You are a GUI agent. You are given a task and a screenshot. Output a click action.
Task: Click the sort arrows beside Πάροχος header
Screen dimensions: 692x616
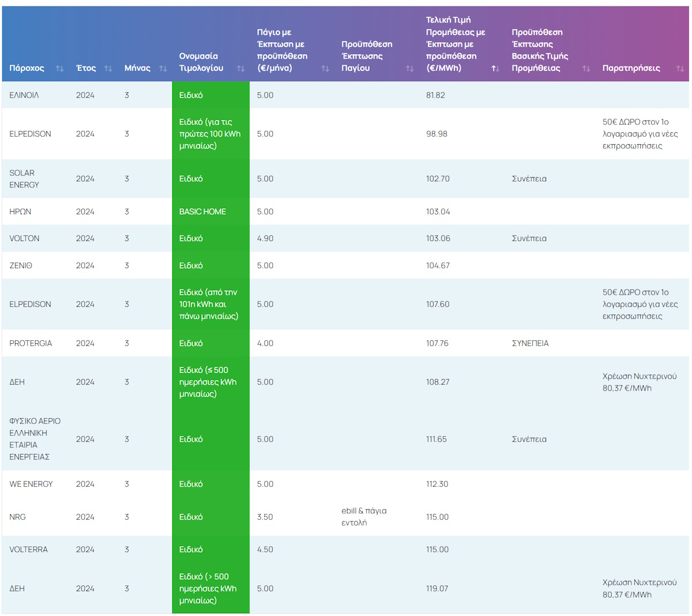(59, 69)
